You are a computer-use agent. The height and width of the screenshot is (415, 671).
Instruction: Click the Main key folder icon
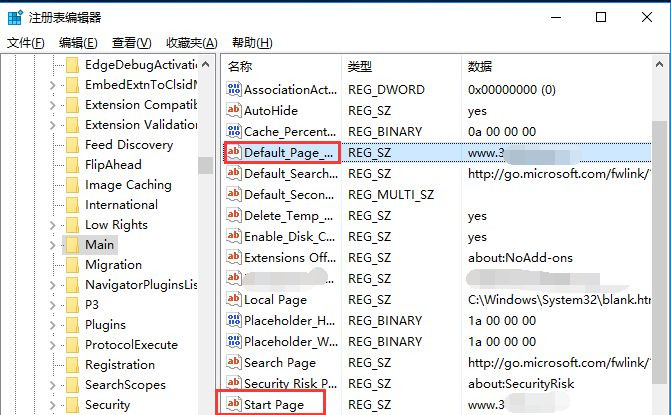(x=72, y=245)
